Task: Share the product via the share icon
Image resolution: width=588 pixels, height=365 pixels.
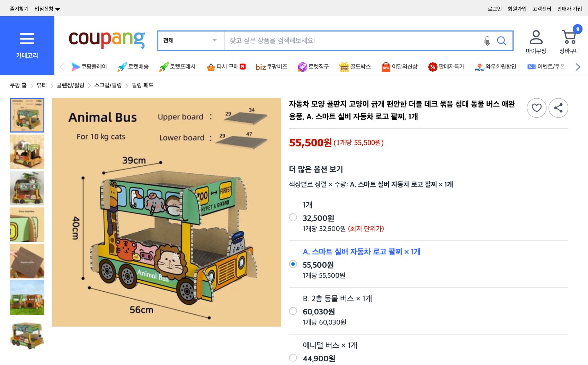Action: (x=558, y=108)
